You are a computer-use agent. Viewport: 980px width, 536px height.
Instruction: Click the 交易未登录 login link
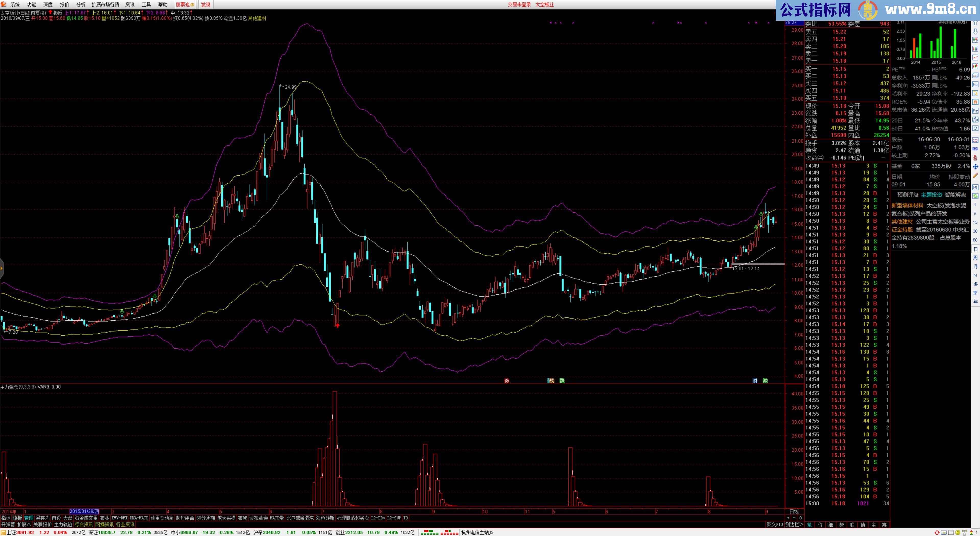[519, 5]
